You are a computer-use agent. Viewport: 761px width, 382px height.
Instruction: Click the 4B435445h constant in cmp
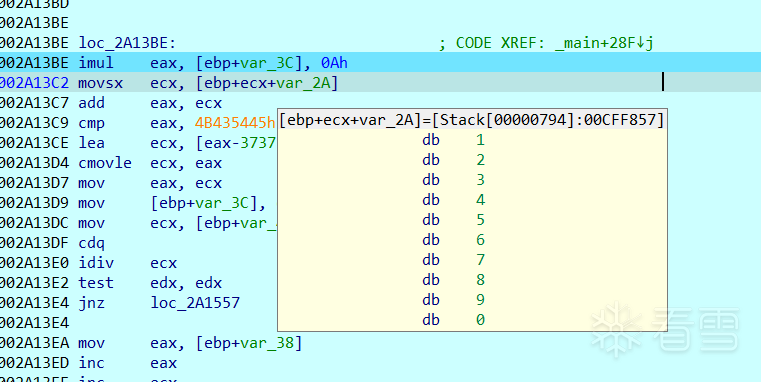[x=235, y=123]
